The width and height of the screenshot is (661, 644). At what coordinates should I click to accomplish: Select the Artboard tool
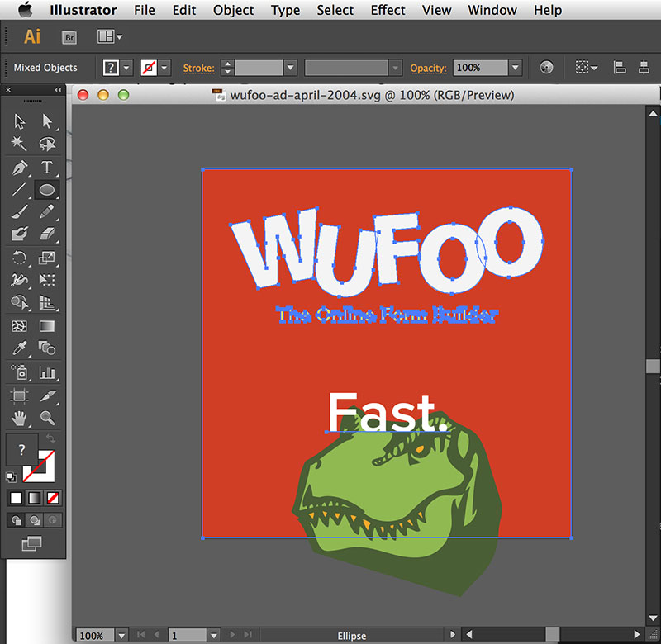19,396
